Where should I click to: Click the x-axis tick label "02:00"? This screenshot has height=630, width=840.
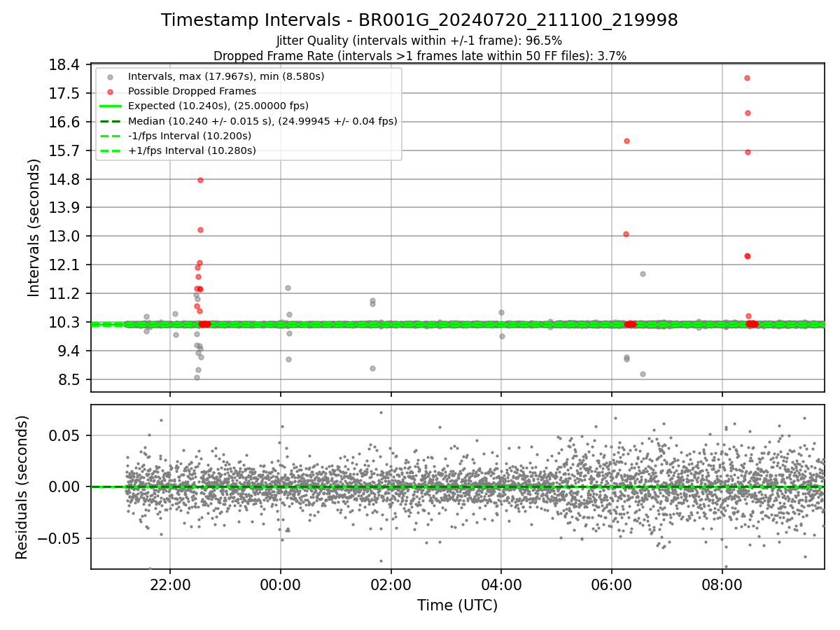[x=391, y=584]
